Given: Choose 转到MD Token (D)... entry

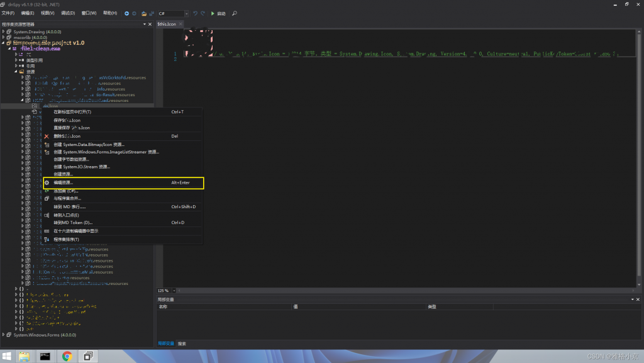Looking at the screenshot, I should [123, 223].
